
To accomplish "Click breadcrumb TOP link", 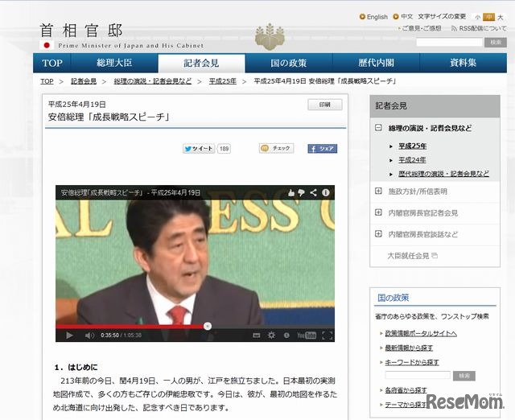I will (x=47, y=81).
